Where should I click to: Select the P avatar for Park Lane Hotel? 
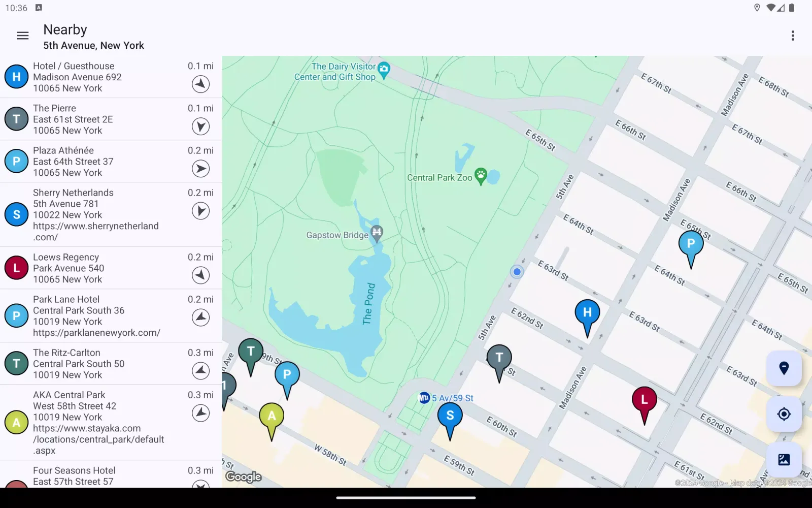click(x=16, y=315)
